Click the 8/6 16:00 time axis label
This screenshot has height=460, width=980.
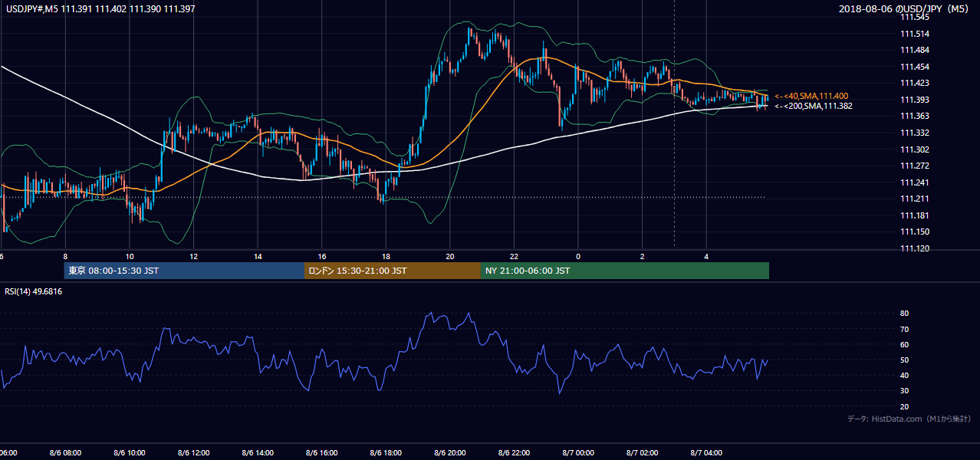coord(322,453)
